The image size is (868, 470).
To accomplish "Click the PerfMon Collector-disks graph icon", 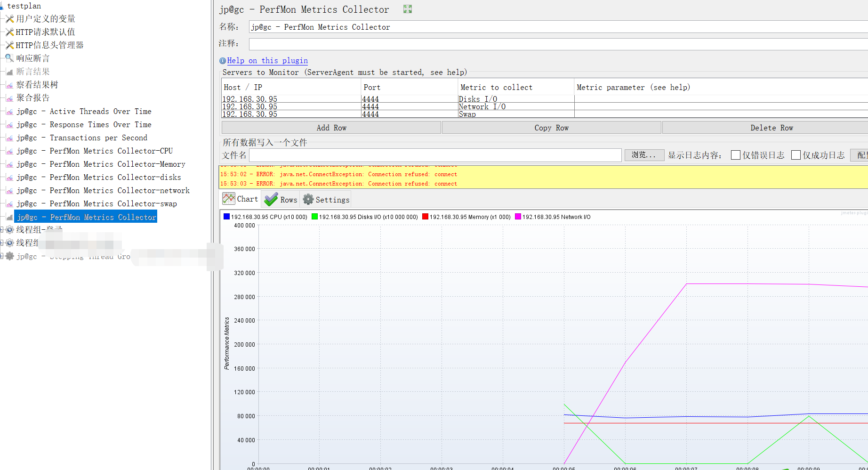I will point(9,178).
